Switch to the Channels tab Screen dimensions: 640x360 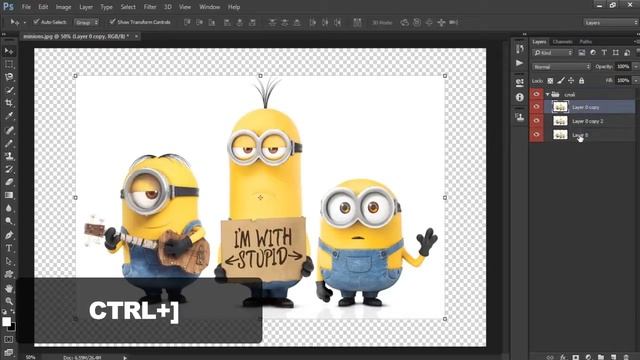pos(562,42)
